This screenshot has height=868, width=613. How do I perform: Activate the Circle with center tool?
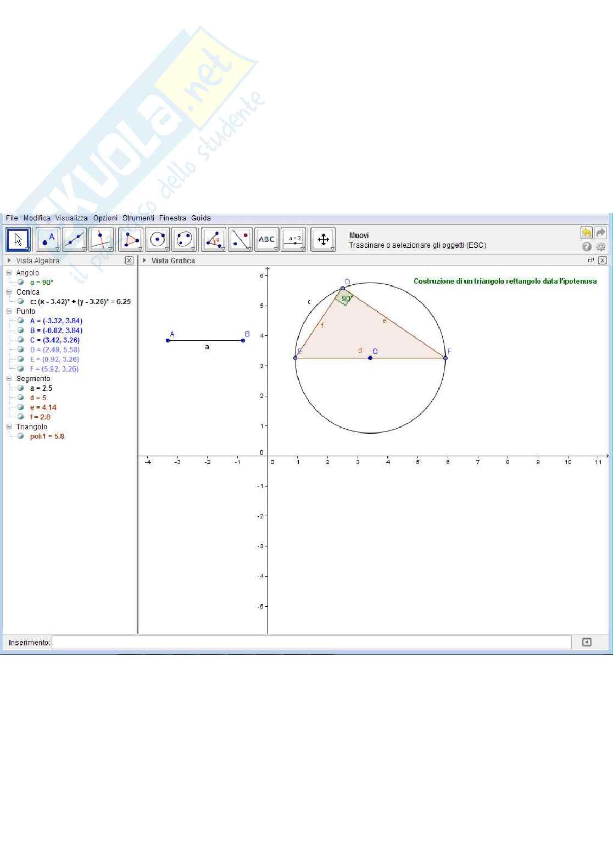pyautogui.click(x=157, y=240)
